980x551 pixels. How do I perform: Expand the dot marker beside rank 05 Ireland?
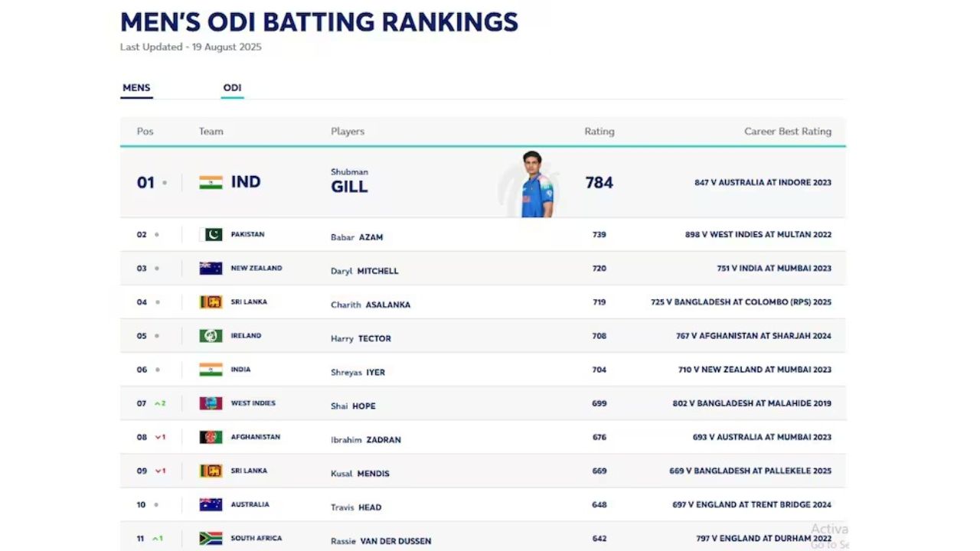[155, 335]
